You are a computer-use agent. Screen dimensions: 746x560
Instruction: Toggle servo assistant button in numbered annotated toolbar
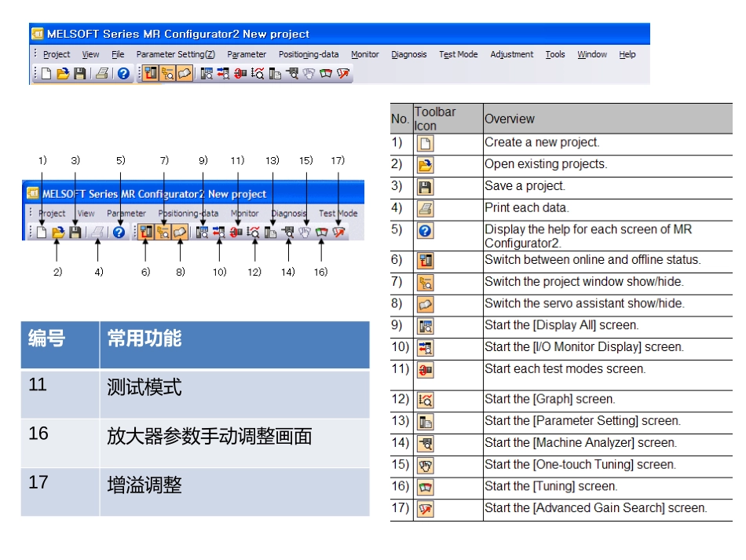pos(180,232)
